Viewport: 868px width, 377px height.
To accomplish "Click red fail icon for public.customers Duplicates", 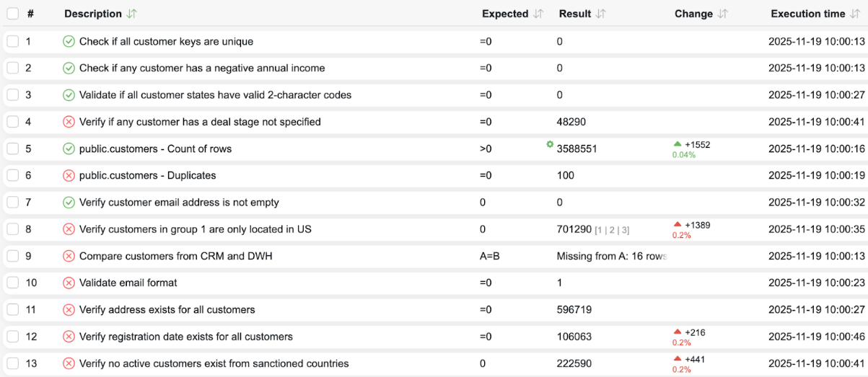I will pyautogui.click(x=69, y=175).
